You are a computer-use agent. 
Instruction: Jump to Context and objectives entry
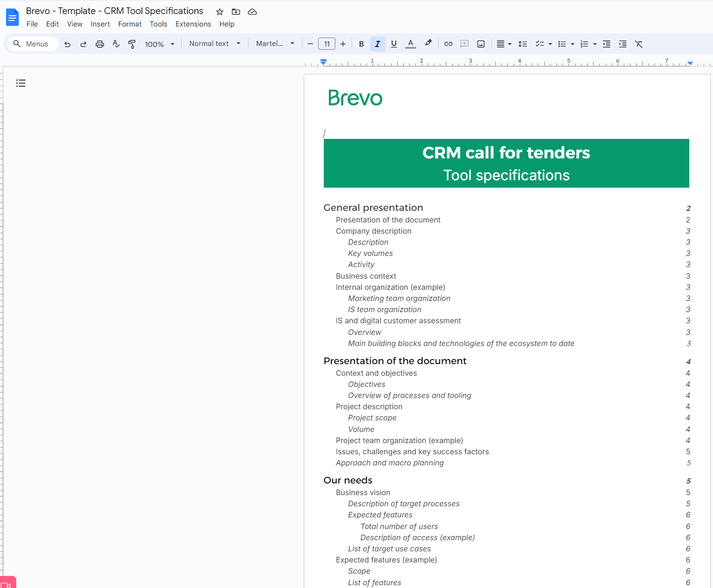point(376,373)
